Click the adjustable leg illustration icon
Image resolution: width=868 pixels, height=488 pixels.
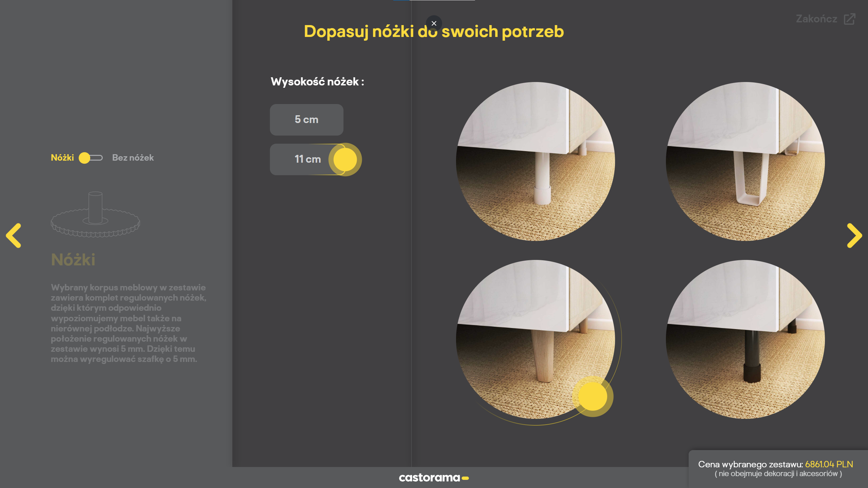[x=95, y=215]
